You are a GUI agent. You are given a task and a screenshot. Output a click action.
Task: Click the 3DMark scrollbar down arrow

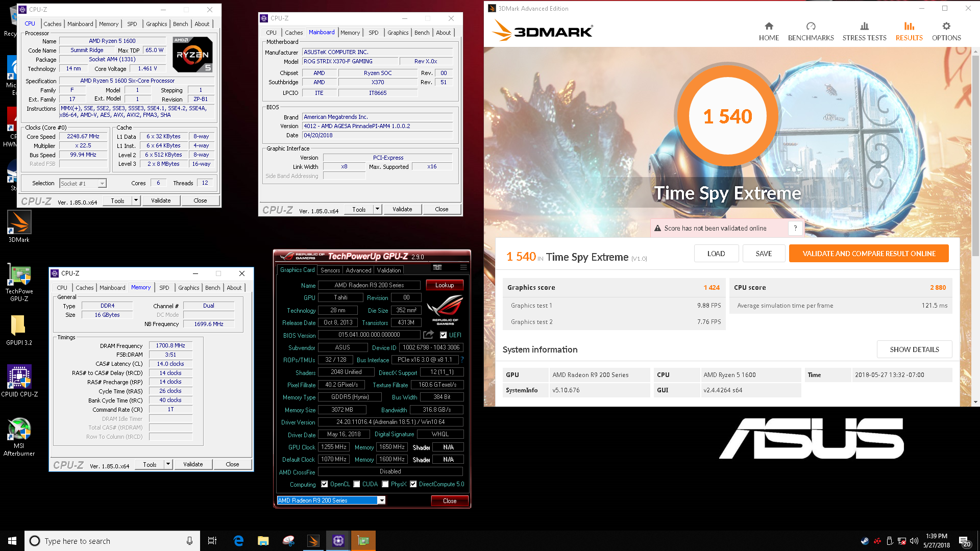coord(975,402)
